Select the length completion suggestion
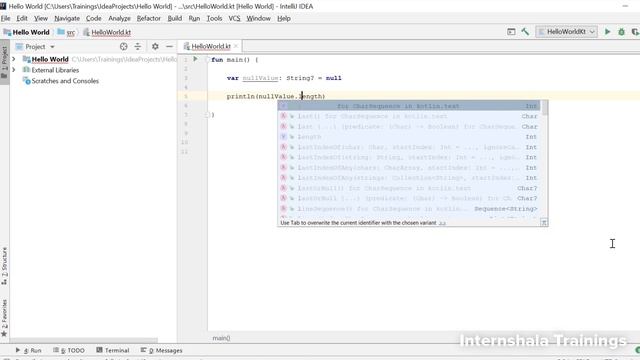 [x=409, y=137]
